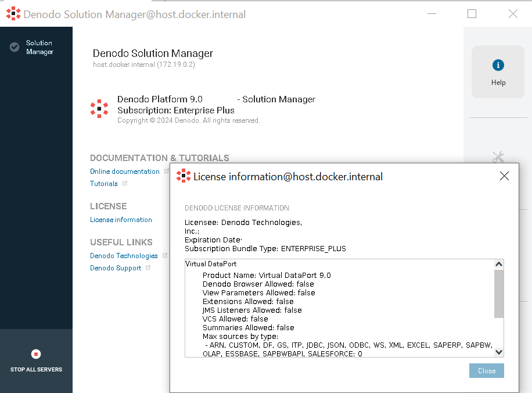Click the Help label in the right panel
The height and width of the screenshot is (393, 532).
[498, 83]
